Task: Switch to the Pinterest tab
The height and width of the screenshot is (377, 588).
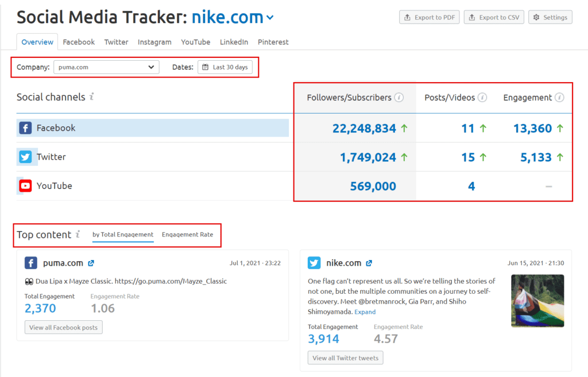Action: pyautogui.click(x=273, y=42)
